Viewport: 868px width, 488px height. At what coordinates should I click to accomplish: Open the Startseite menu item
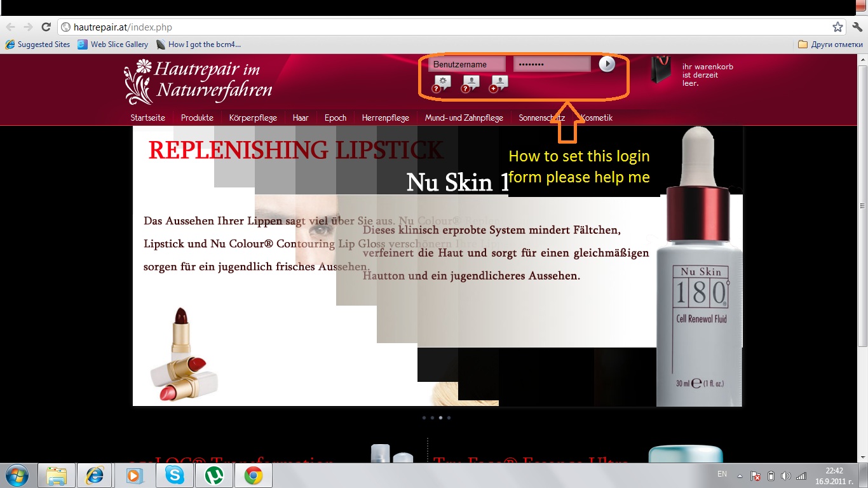[147, 118]
